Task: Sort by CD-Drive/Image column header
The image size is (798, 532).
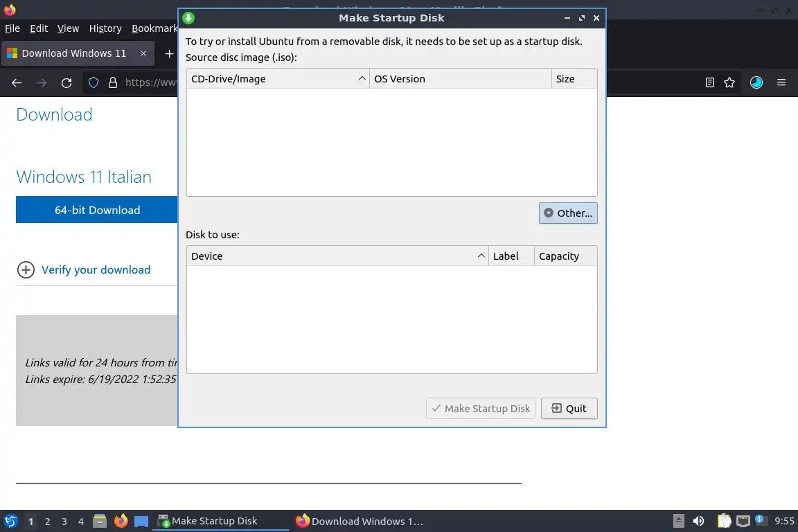Action: 278,79
